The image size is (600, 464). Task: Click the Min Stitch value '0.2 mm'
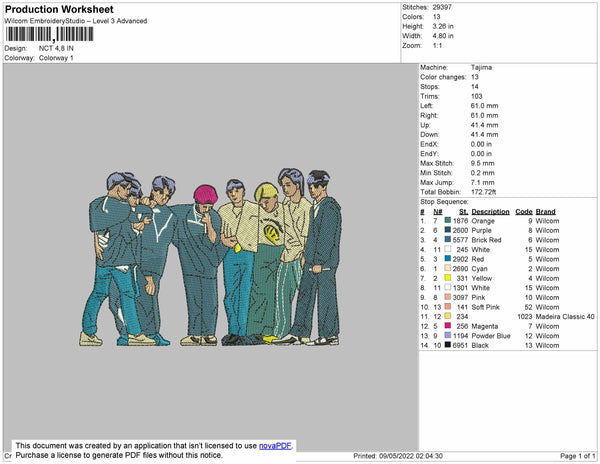[483, 173]
